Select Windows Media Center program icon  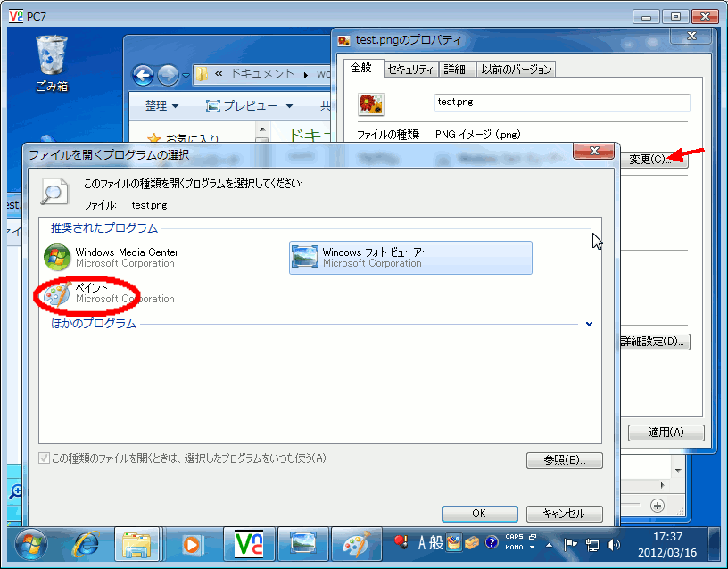tap(57, 258)
